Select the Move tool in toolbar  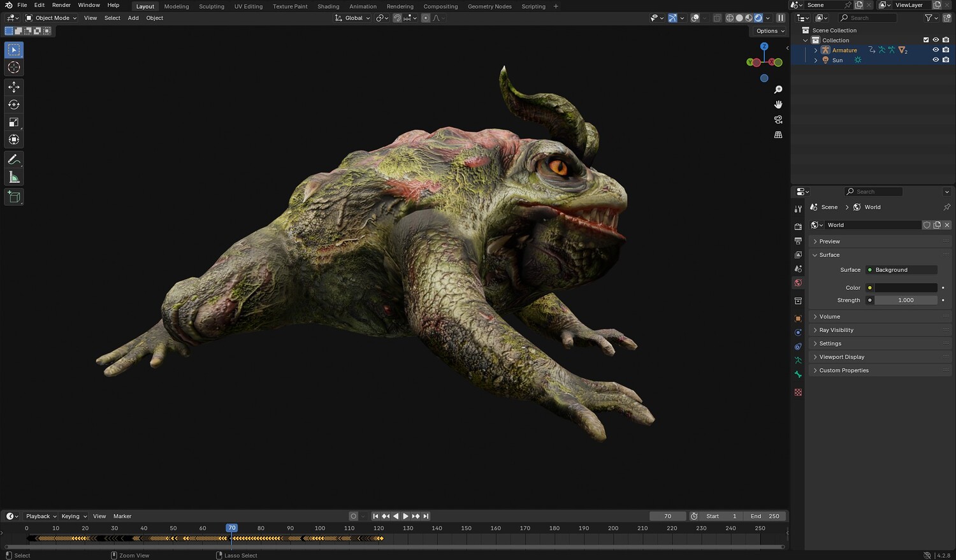tap(14, 87)
